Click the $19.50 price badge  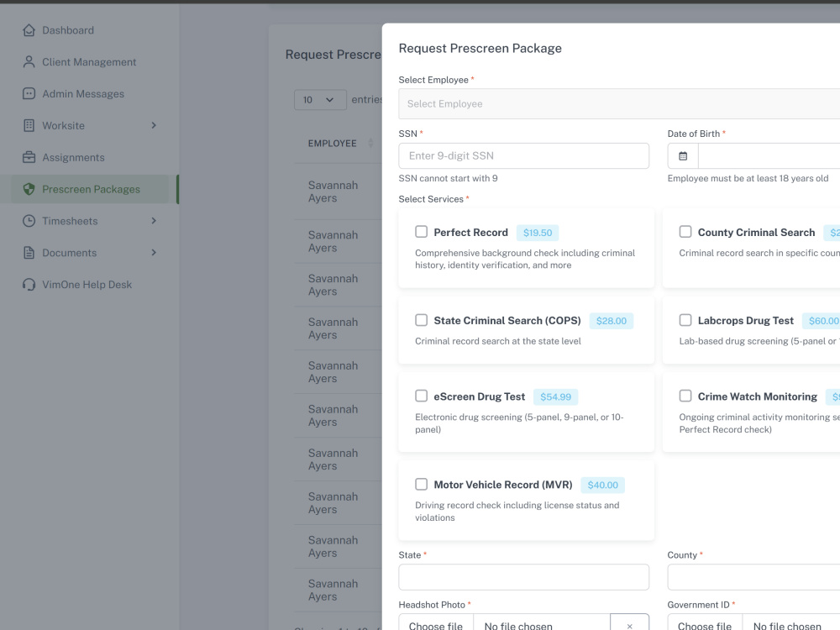(538, 233)
